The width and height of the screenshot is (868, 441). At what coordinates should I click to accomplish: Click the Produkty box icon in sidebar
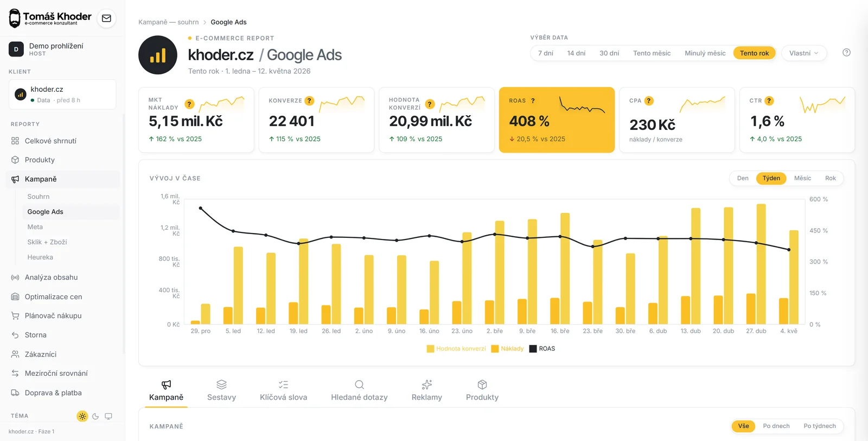pyautogui.click(x=15, y=160)
